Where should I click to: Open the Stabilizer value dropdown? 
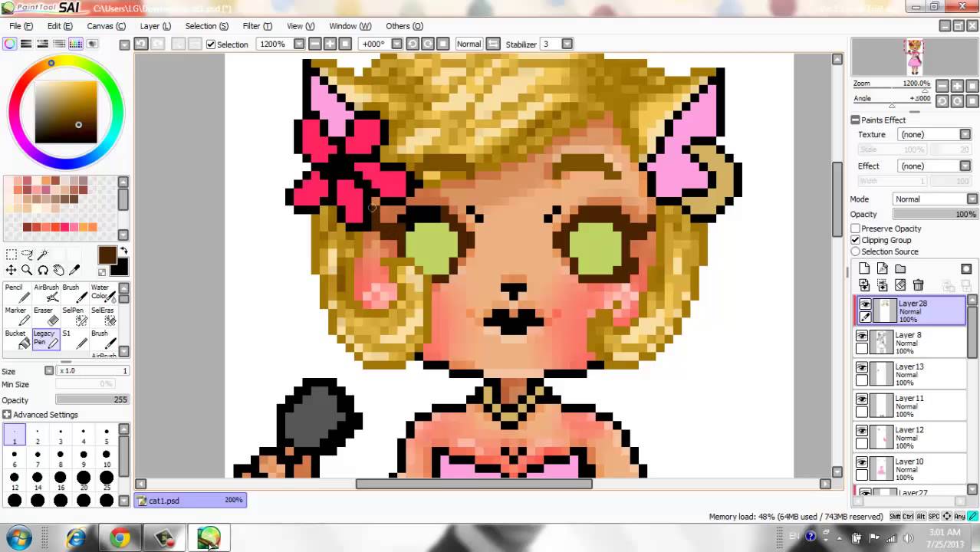pos(567,44)
